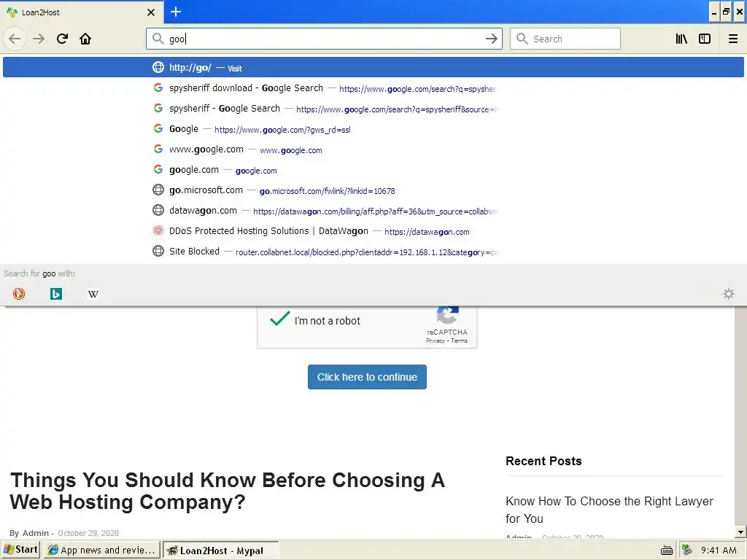The image size is (747, 560).
Task: Reload the current page
Action: tap(62, 39)
